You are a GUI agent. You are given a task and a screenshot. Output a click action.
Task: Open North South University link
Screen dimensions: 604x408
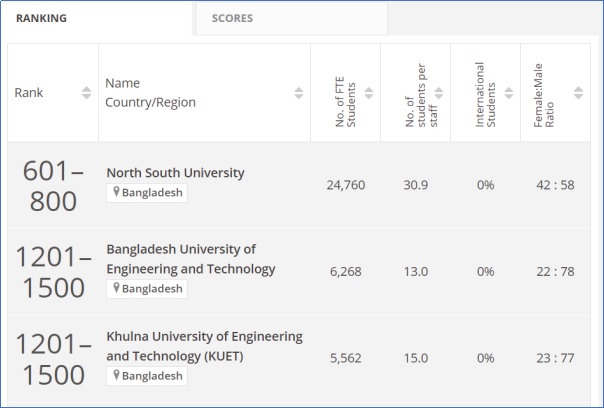click(x=175, y=173)
